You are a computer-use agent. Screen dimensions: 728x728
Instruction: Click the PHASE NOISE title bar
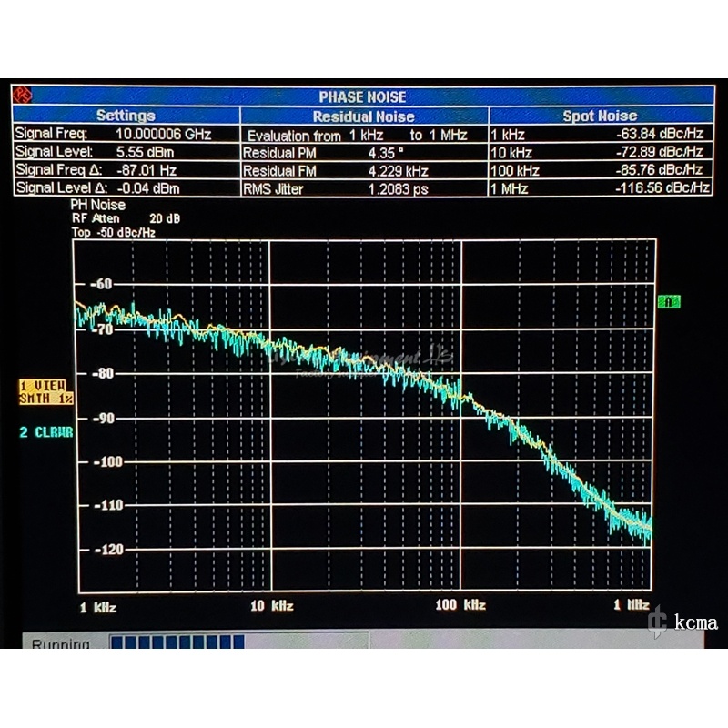362,96
